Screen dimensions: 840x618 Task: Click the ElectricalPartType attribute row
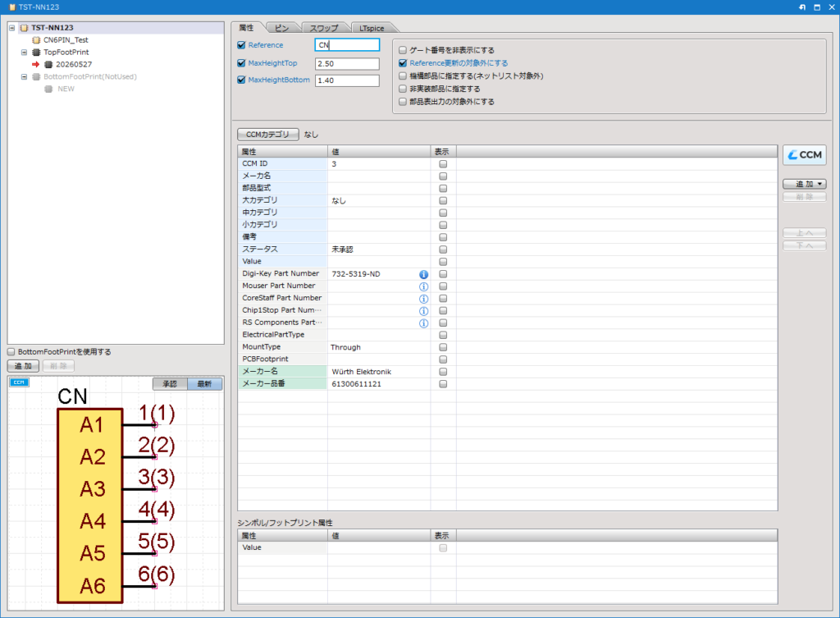point(507,335)
